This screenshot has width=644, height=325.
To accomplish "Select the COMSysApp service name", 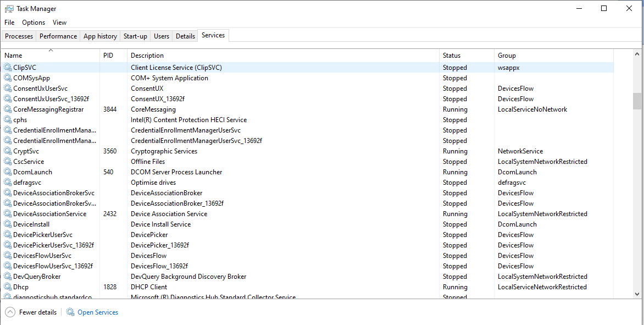I will [32, 78].
